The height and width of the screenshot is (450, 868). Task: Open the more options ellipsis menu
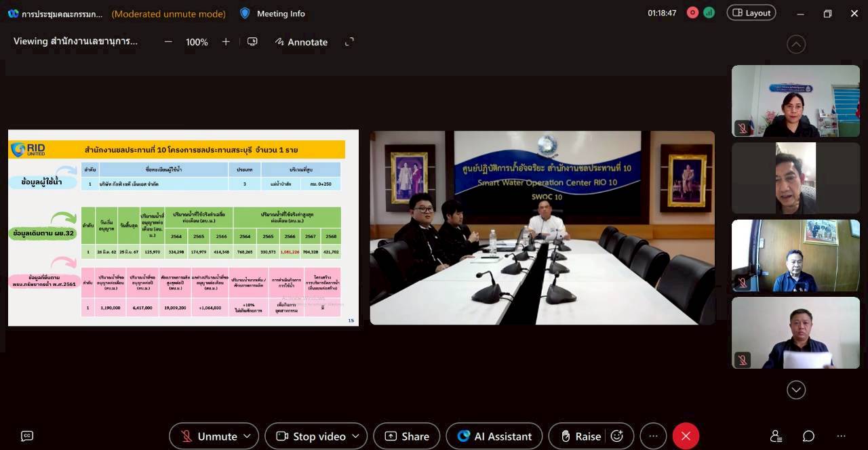(653, 436)
